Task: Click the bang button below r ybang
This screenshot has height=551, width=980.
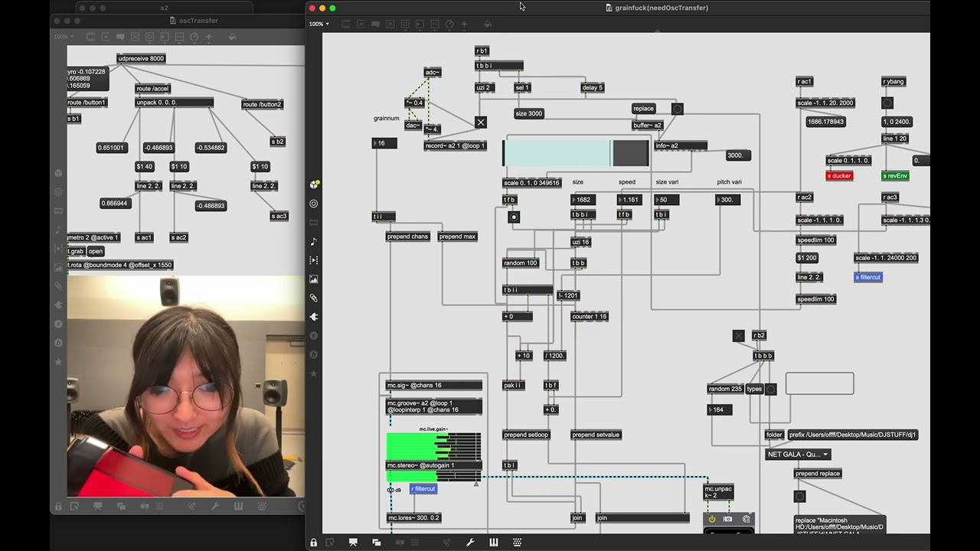Action: pos(887,103)
